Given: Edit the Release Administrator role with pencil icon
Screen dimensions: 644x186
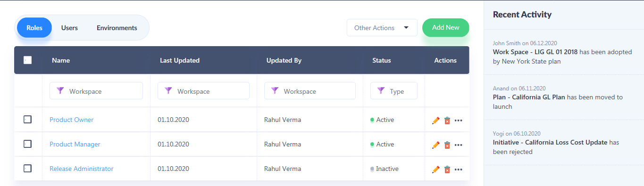Looking at the screenshot, I should 436,170.
